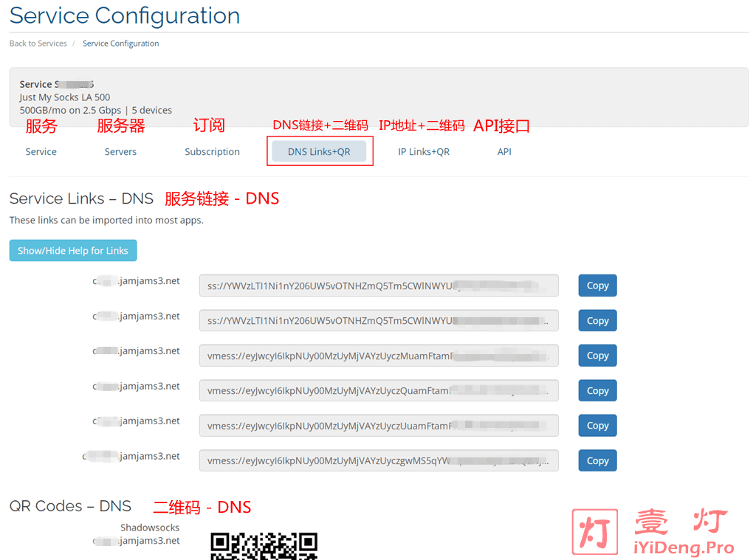Select the DNS Links+QR tab
Screen dimensions: 756x560
coord(319,151)
